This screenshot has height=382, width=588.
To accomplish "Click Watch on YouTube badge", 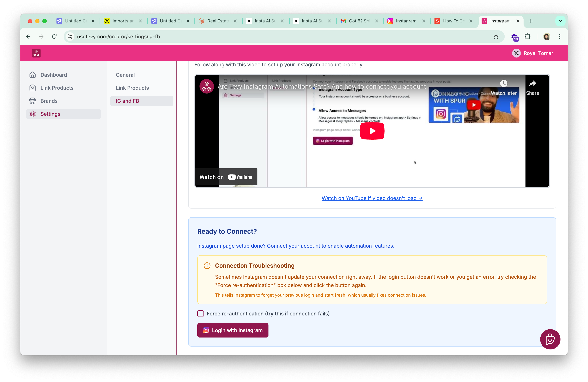I will coord(226,177).
